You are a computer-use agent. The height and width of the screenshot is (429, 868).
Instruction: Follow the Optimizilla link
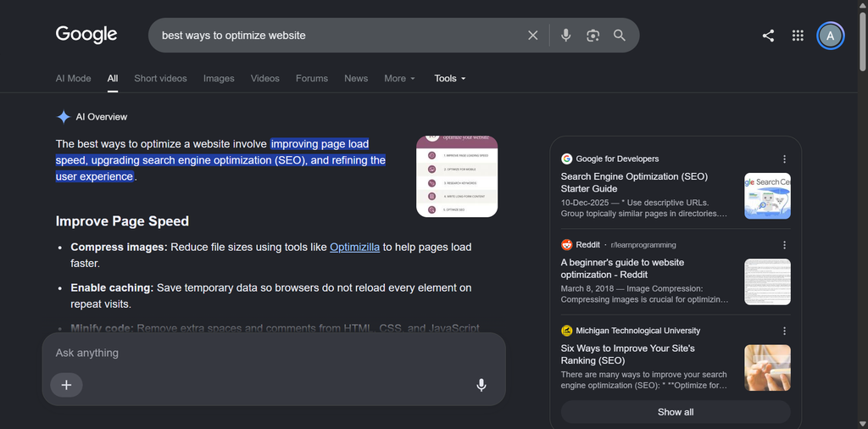pos(355,247)
